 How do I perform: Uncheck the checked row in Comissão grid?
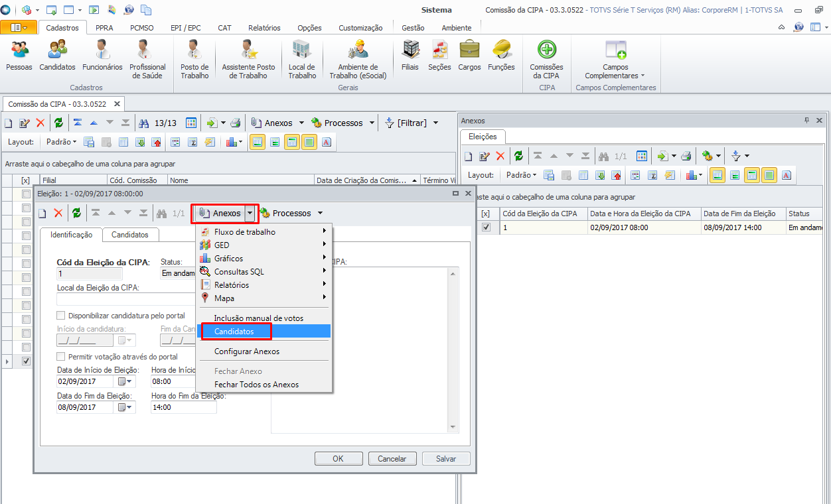[x=26, y=361]
